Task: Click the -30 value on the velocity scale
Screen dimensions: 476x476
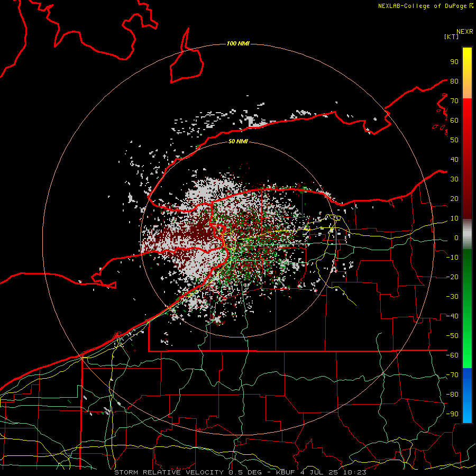Action: click(x=452, y=297)
